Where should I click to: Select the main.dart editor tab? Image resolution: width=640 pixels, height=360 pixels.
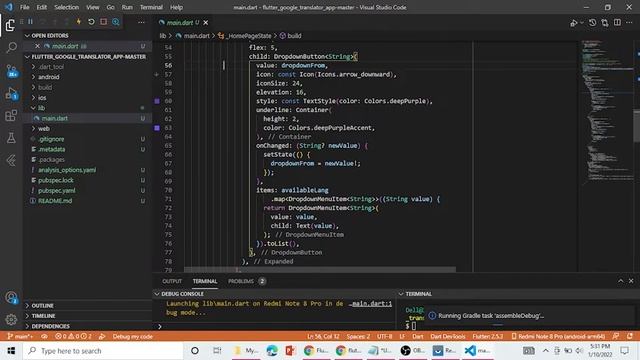pyautogui.click(x=180, y=22)
